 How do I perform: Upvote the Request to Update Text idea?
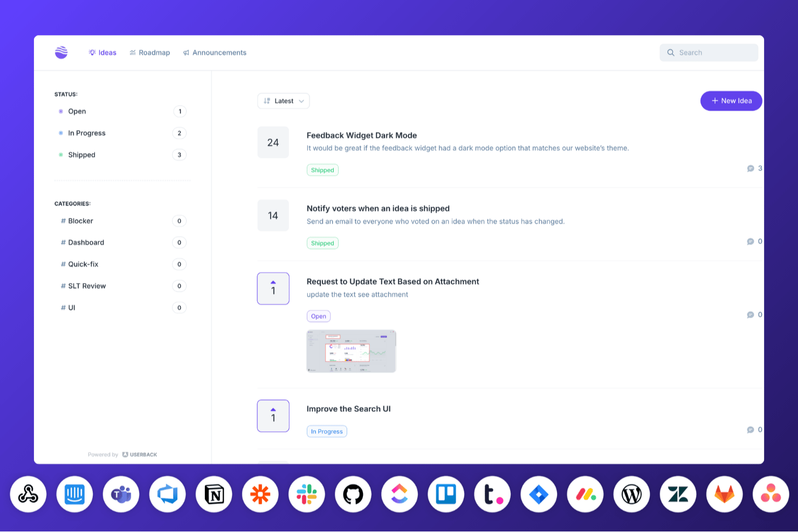tap(273, 288)
